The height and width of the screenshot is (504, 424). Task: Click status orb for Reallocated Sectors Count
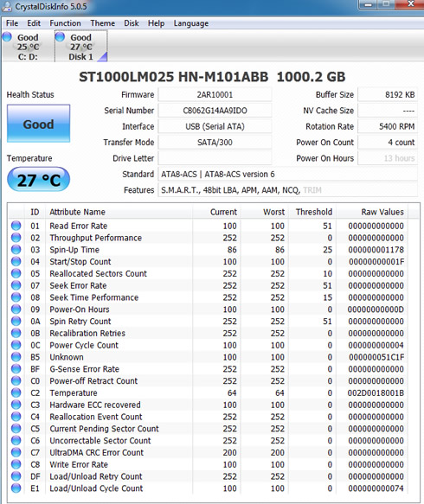(16, 273)
